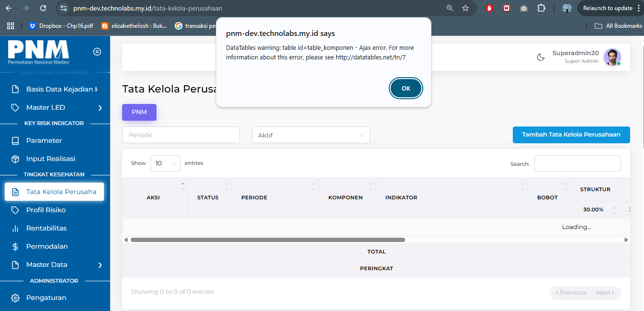
Task: Click the Next pagination button
Action: (606, 293)
